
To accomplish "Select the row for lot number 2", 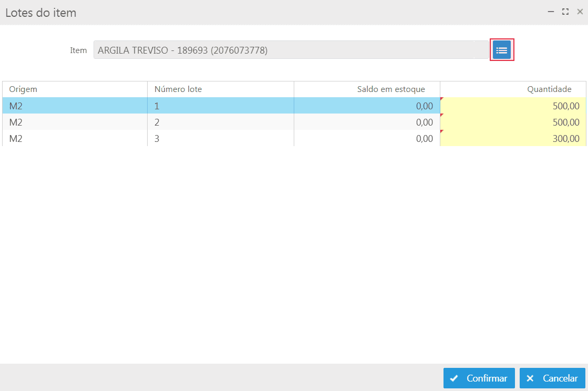I will 220,122.
